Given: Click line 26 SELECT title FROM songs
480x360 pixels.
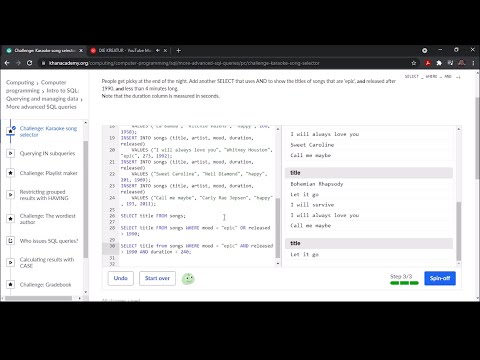Looking at the screenshot, I should coord(153,216).
